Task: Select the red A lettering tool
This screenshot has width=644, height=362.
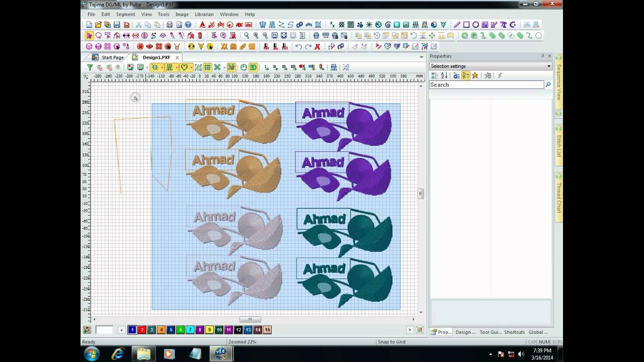Action: coord(202,25)
